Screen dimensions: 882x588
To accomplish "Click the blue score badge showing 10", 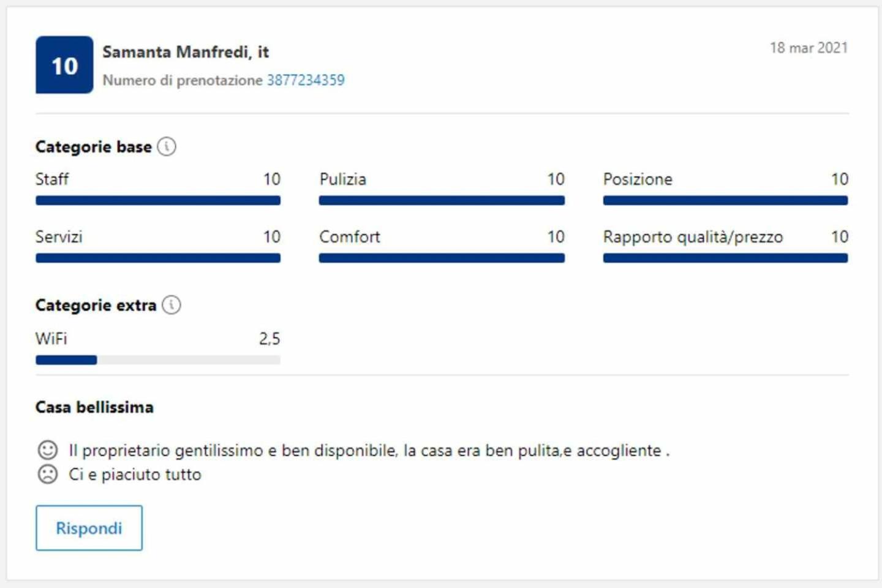I will tap(64, 65).
